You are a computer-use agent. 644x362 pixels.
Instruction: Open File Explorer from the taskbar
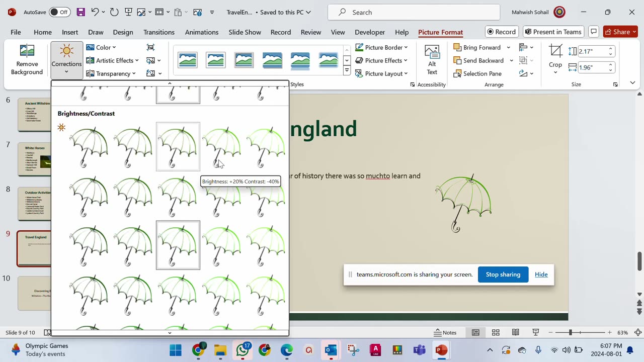point(220,350)
